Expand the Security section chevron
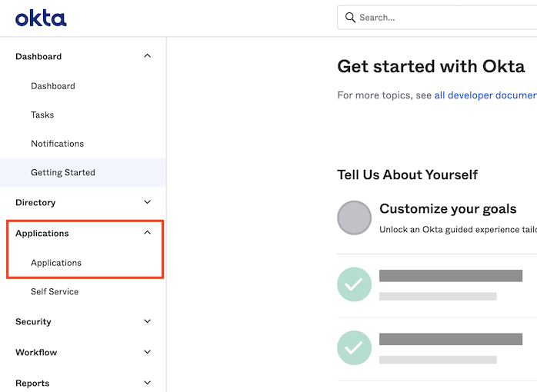 pyautogui.click(x=148, y=321)
